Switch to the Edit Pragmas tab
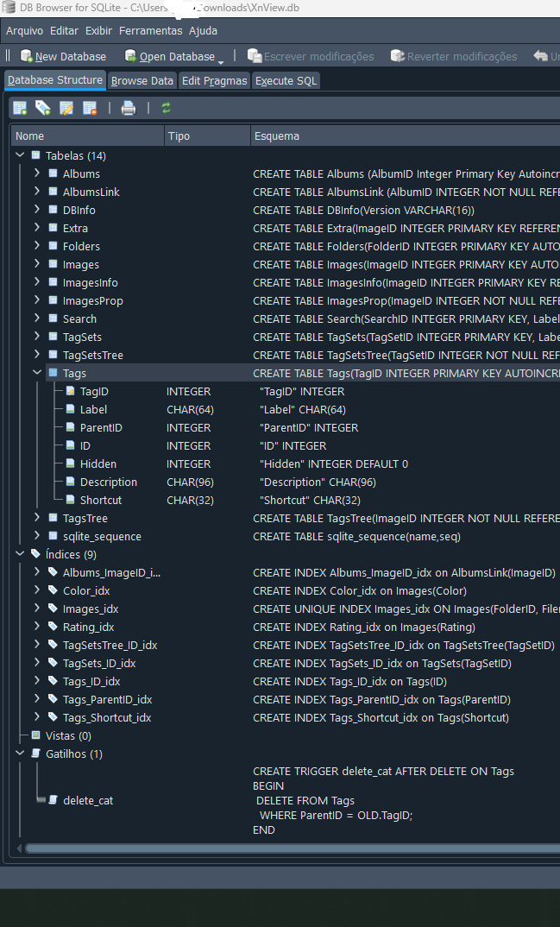 (215, 81)
